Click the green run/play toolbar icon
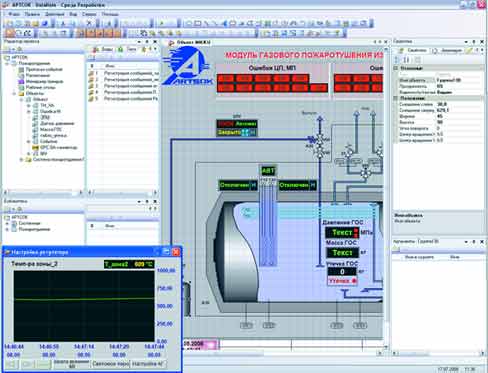 [162, 23]
